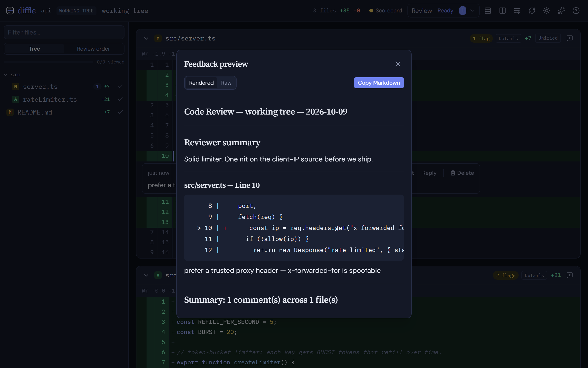Viewport: 588px width, 368px height.
Task: Close the Feedback preview dialog
Action: [x=398, y=64]
